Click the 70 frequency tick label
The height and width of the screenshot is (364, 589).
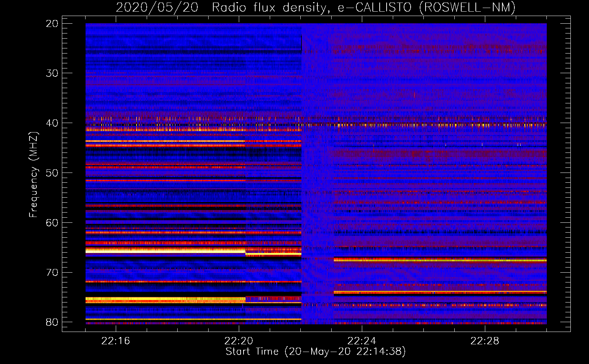tap(52, 272)
